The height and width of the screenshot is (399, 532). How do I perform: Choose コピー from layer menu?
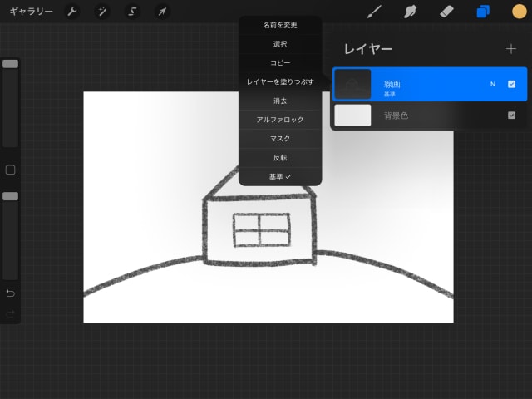280,63
